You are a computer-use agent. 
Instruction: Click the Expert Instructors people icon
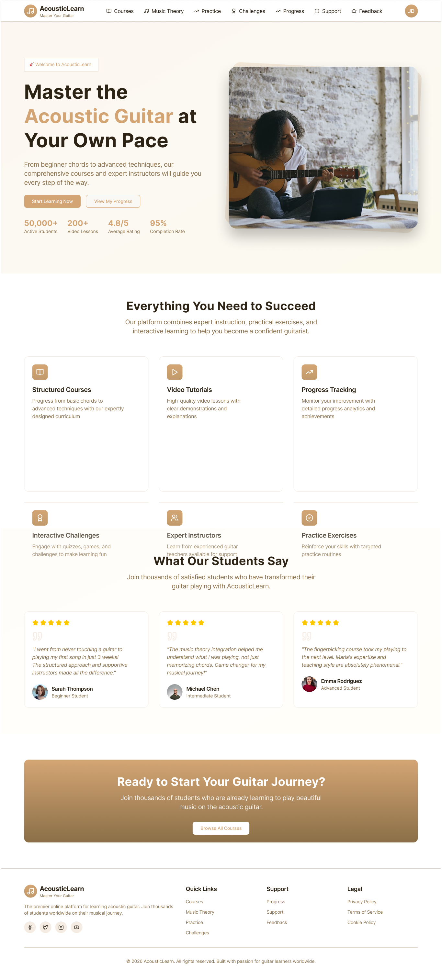[x=174, y=518]
